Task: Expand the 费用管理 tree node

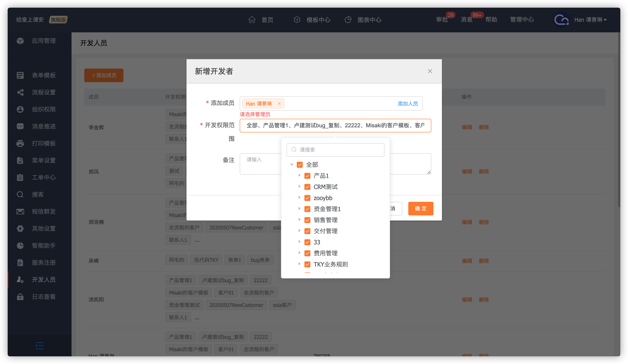Action: click(299, 253)
